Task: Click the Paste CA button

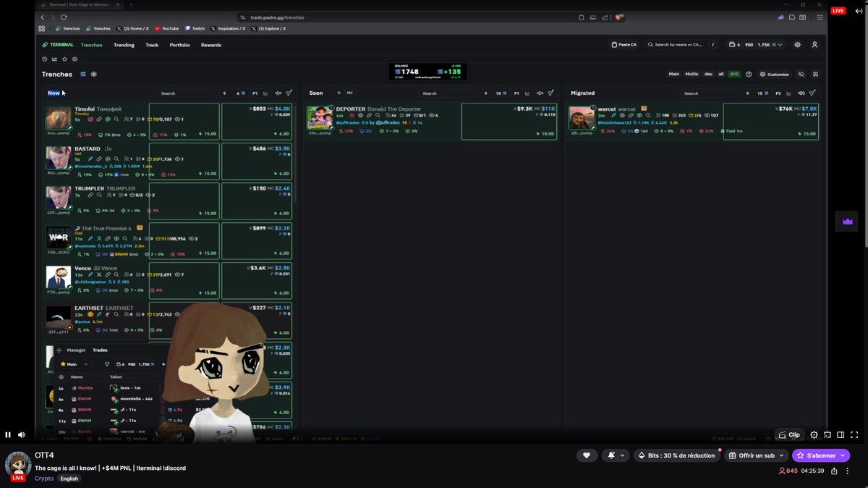Action: pyautogui.click(x=624, y=45)
